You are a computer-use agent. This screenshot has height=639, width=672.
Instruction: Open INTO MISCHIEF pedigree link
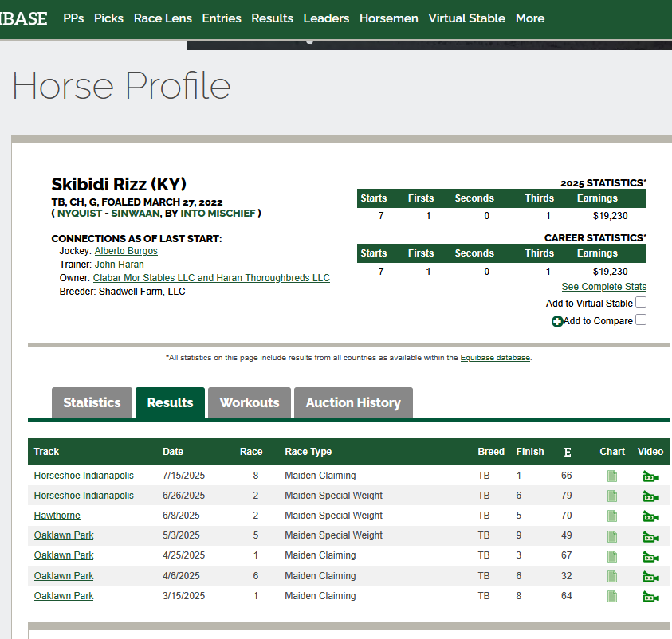coord(218,214)
